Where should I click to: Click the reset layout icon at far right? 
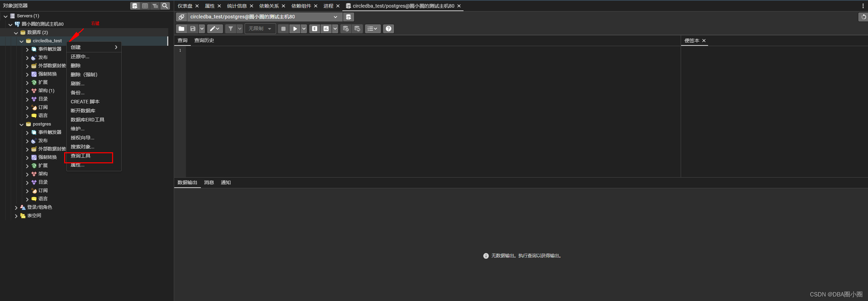[863, 17]
